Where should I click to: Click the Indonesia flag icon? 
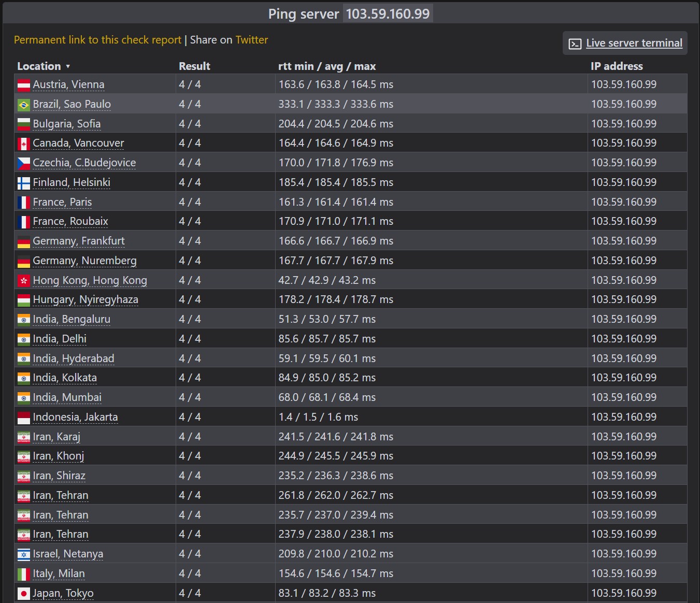24,418
